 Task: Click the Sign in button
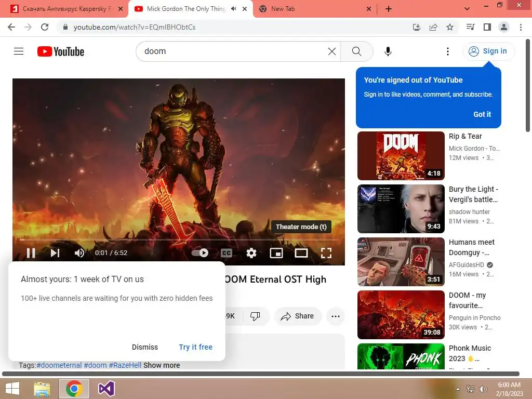tap(488, 51)
